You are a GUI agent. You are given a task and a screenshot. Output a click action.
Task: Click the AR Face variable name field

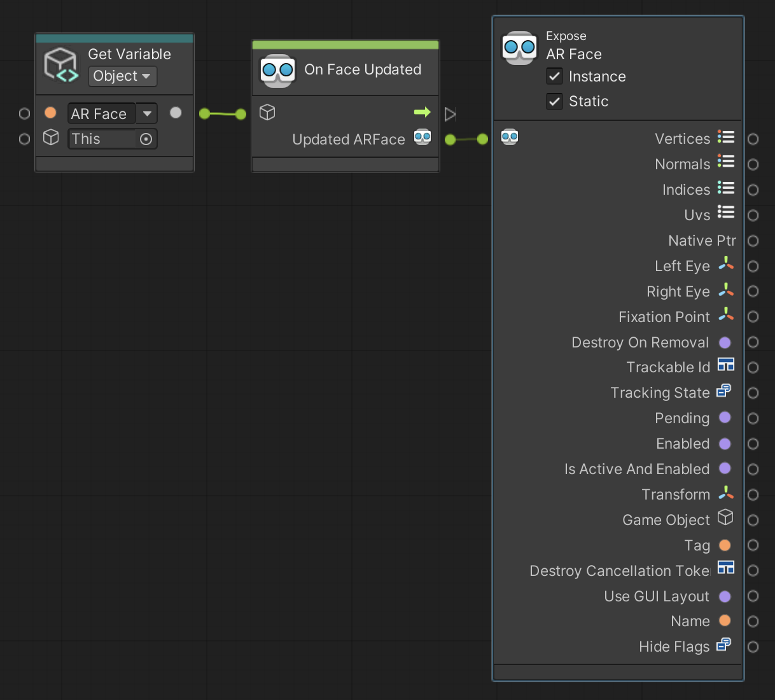[101, 114]
